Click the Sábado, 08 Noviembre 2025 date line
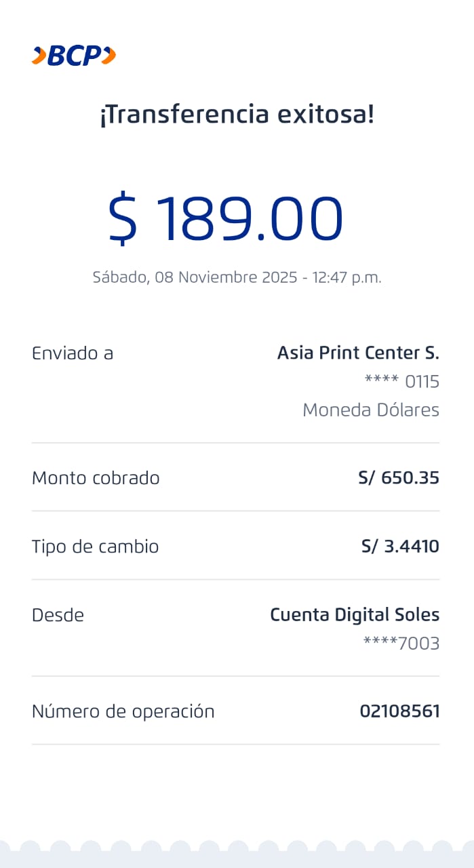The height and width of the screenshot is (868, 474). 237,277
